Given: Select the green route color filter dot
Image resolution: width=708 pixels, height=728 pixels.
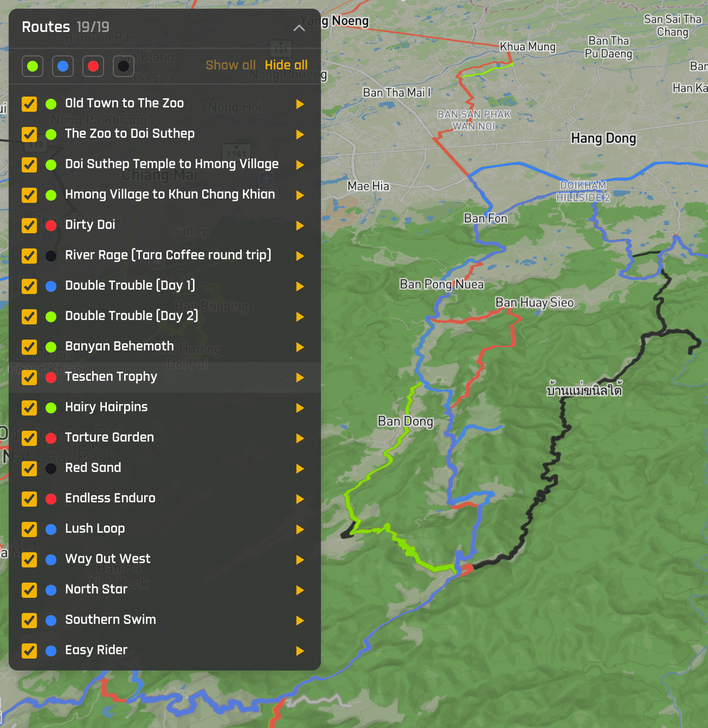Looking at the screenshot, I should [x=32, y=66].
